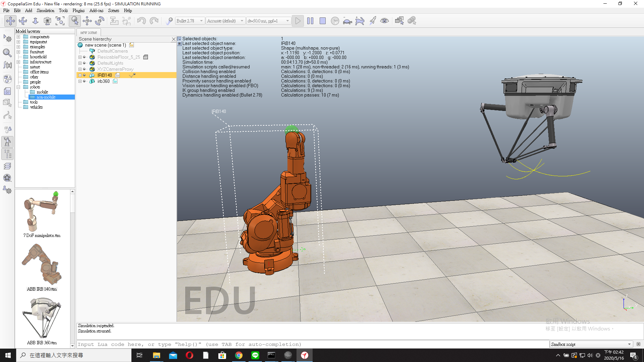The width and height of the screenshot is (644, 362).
Task: Click the fit-to-view camera icon
Action: (x=60, y=21)
